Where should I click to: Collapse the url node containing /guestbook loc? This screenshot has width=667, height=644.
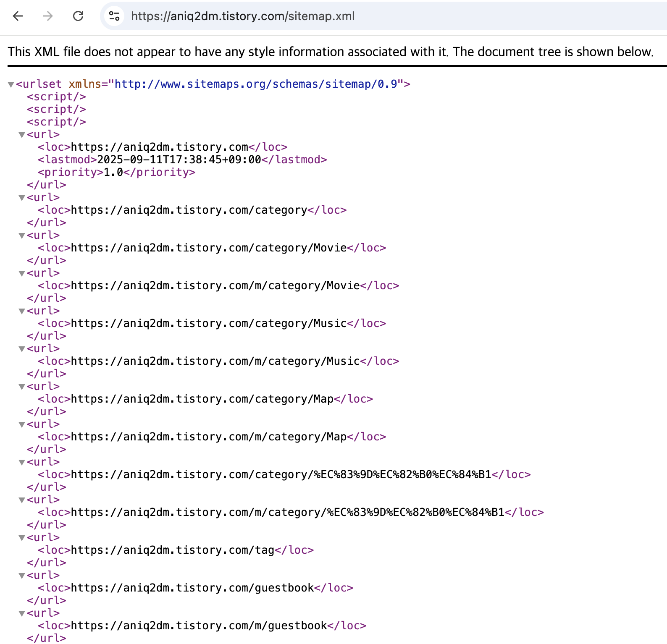tap(22, 576)
